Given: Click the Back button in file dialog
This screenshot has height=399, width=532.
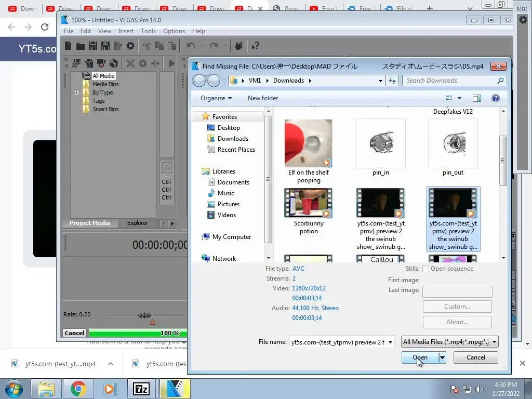Looking at the screenshot, I should point(199,81).
